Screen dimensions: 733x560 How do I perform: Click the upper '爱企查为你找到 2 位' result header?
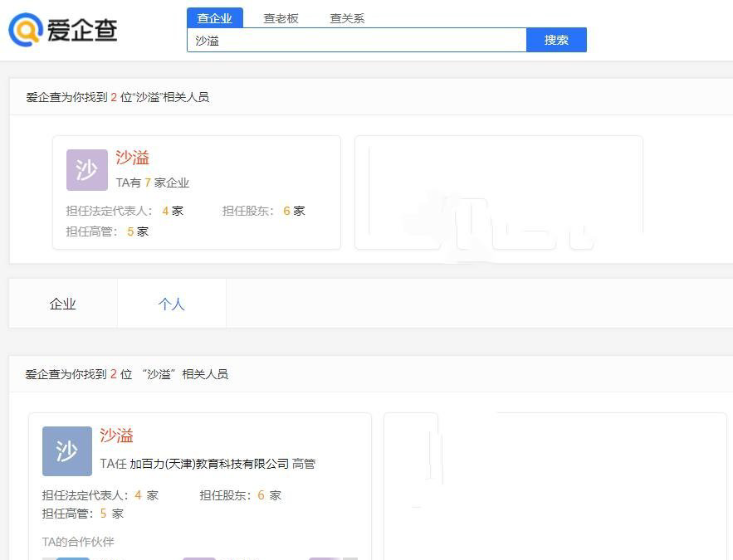point(117,97)
